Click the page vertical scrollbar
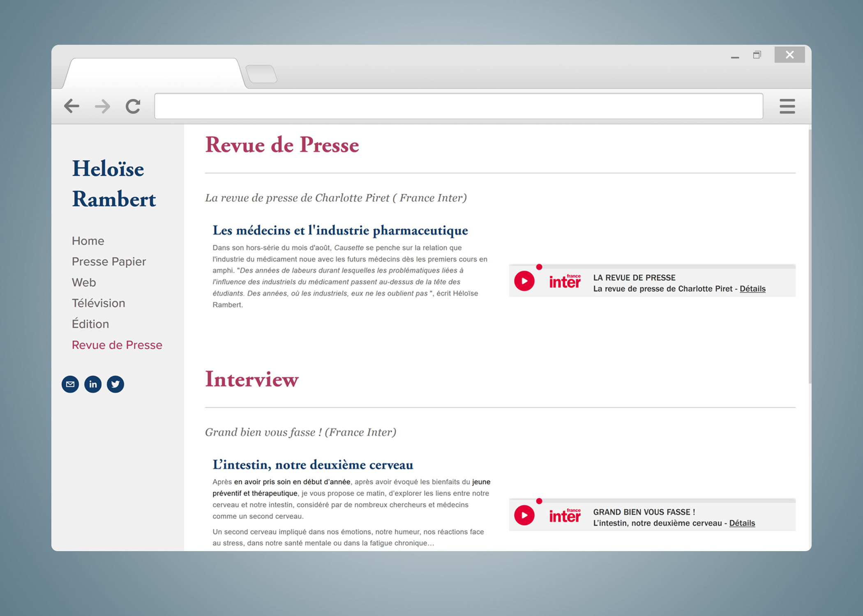Viewport: 863px width, 616px height. point(810,257)
